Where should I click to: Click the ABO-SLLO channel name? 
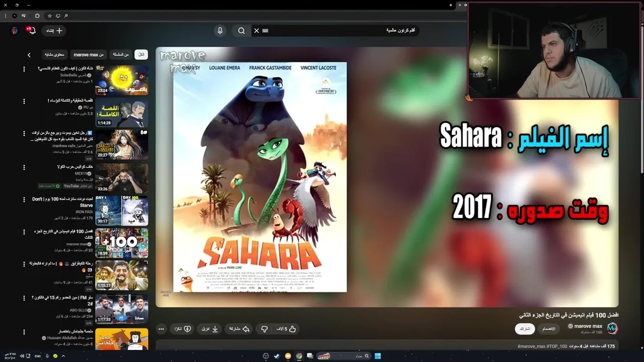click(79, 310)
